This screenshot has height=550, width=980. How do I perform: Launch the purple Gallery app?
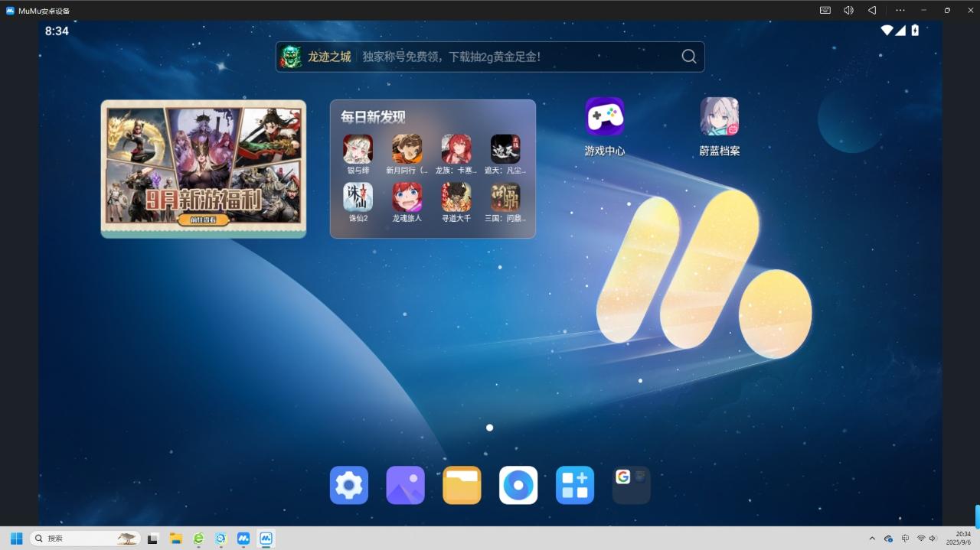[405, 485]
